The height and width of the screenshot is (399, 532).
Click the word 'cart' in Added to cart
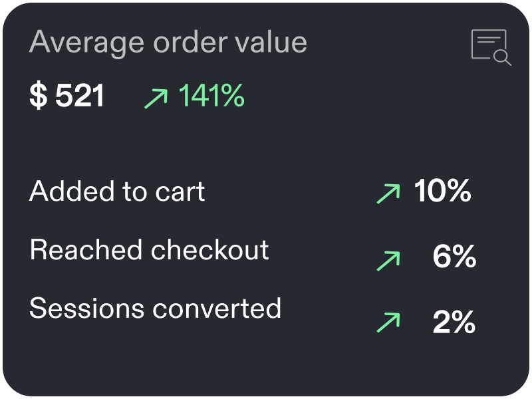click(x=180, y=192)
